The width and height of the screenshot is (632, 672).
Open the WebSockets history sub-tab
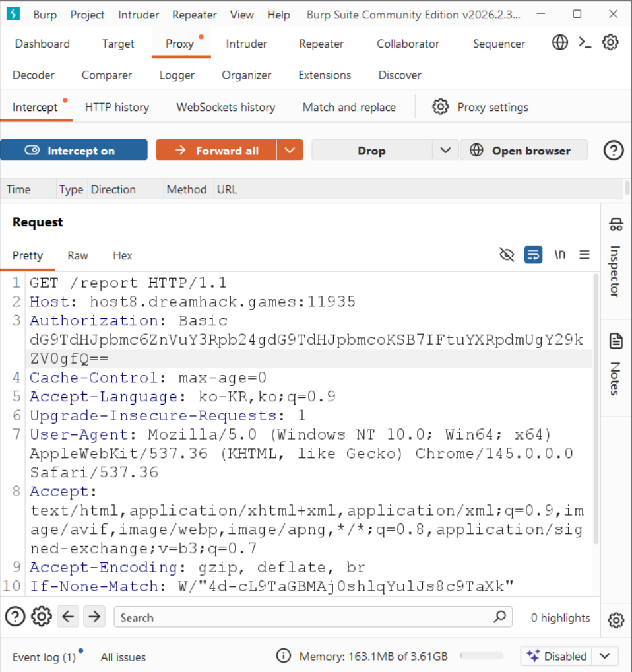[x=226, y=107]
